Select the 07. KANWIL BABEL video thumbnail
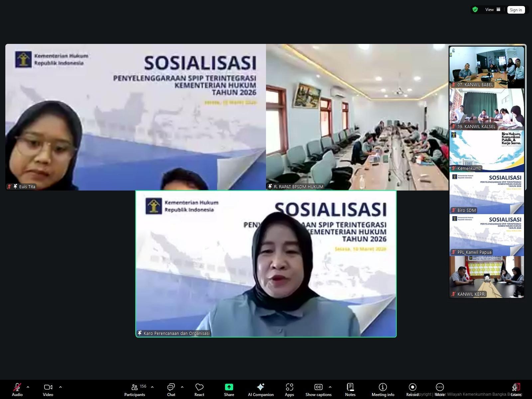This screenshot has width=532, height=399. 487,67
